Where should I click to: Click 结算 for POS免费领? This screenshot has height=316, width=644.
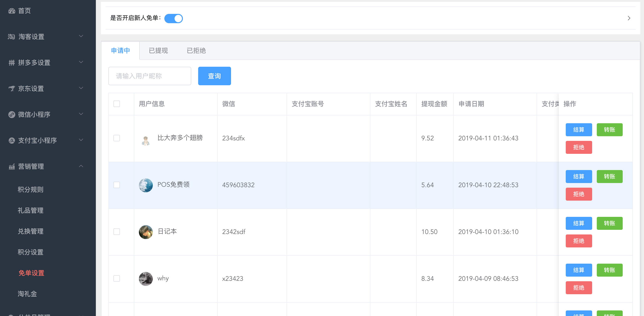[579, 176]
